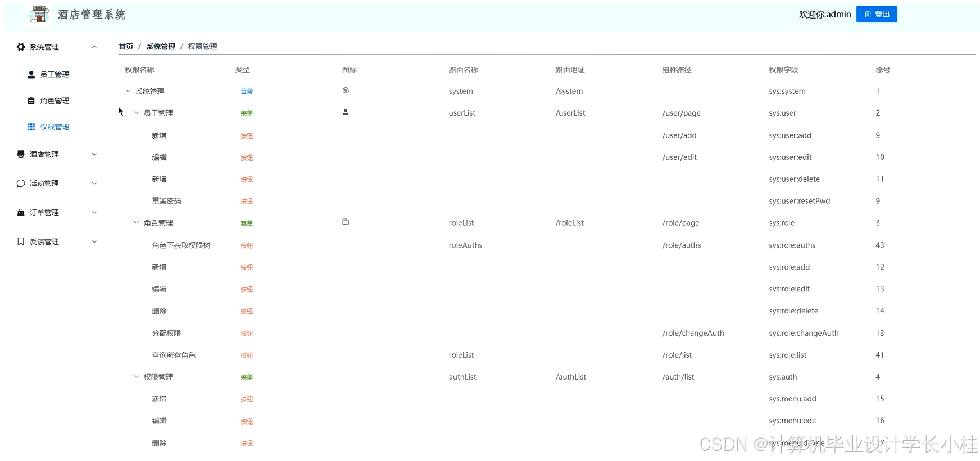Expand the 反馈管理 sidebar chevron
Screen dimensions: 980x461
pos(94,241)
